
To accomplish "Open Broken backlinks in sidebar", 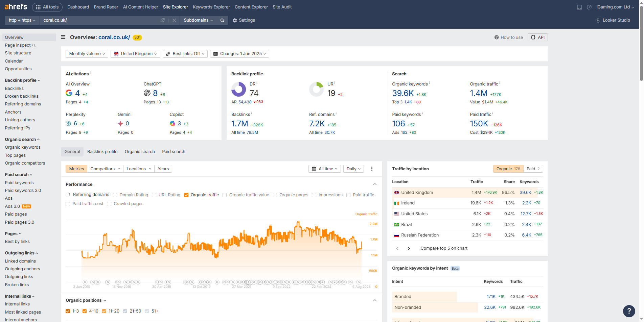I will (22, 96).
